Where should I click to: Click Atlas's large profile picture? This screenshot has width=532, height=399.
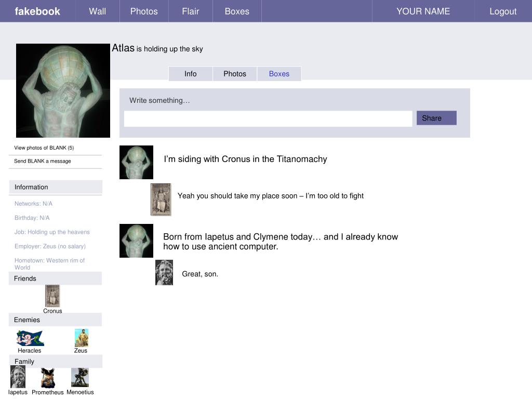click(63, 90)
